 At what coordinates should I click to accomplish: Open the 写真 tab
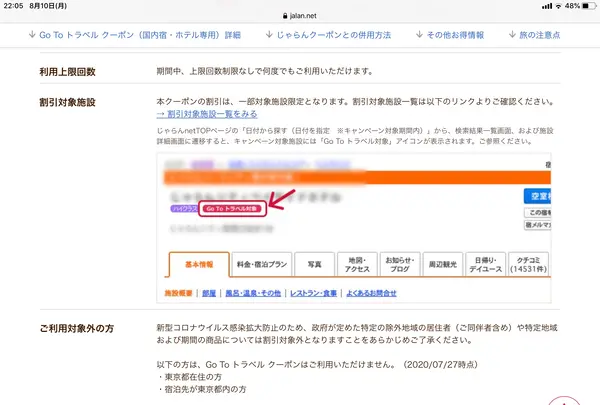(x=315, y=265)
